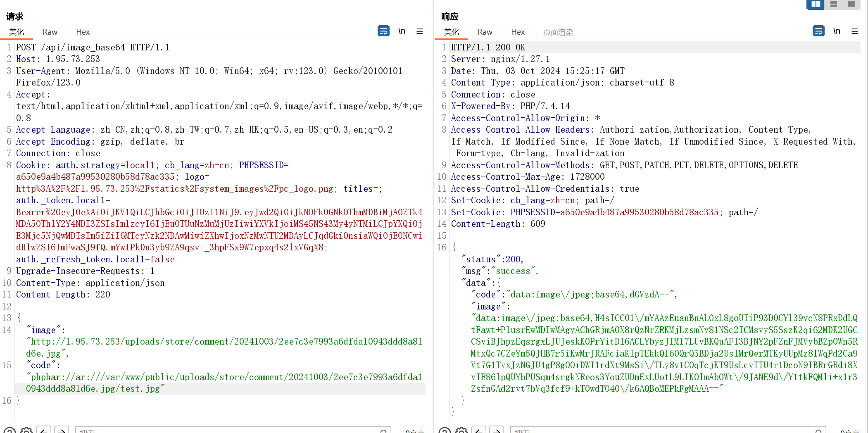Go to previous request search match
This screenshot has width=868, height=433.
[x=44, y=431]
